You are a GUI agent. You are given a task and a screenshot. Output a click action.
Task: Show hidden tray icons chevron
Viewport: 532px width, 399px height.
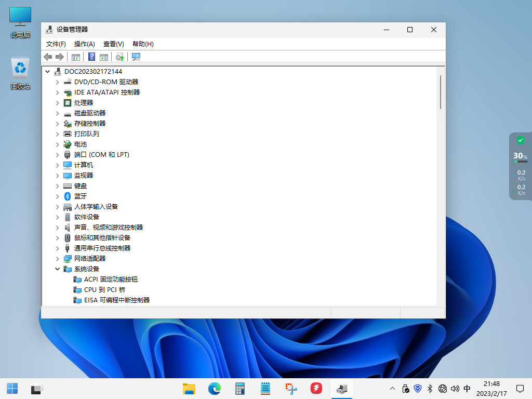pos(392,389)
